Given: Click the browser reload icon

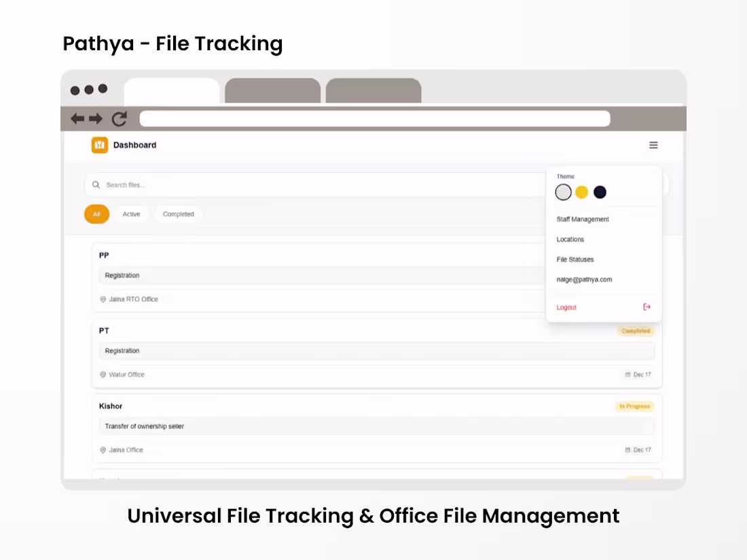Looking at the screenshot, I should click(x=119, y=118).
